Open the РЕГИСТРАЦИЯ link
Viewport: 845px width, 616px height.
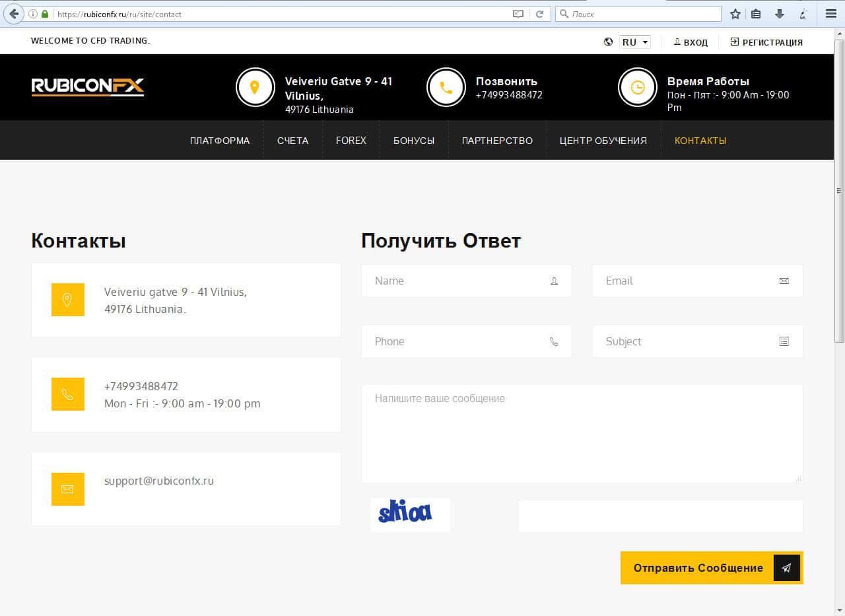coord(766,42)
